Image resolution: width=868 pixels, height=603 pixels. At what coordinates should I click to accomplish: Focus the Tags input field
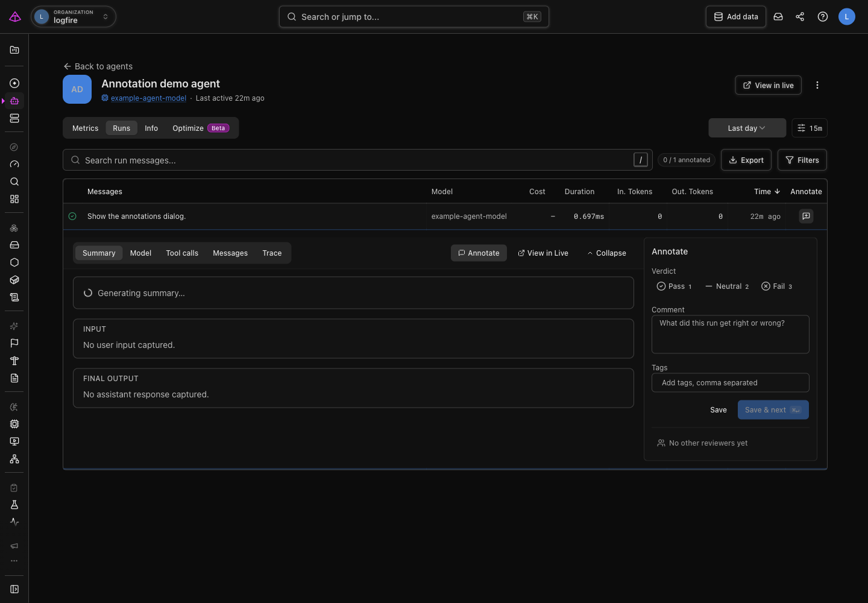click(x=730, y=383)
